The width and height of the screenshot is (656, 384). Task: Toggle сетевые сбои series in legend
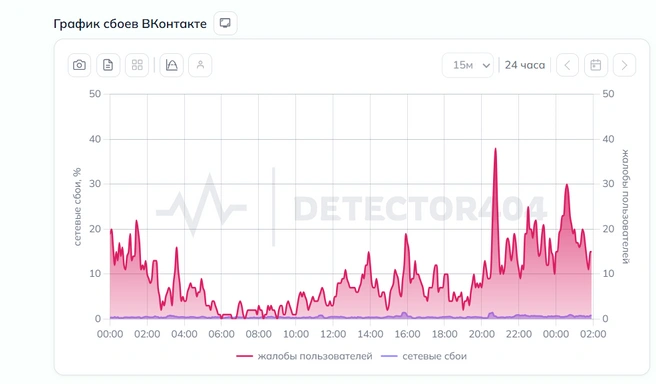point(423,356)
